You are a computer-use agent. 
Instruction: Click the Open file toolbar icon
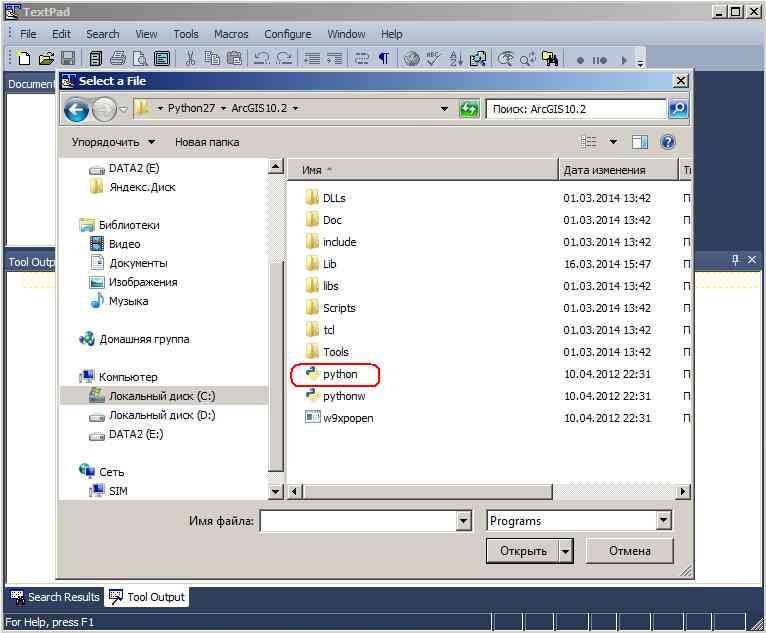(46, 59)
